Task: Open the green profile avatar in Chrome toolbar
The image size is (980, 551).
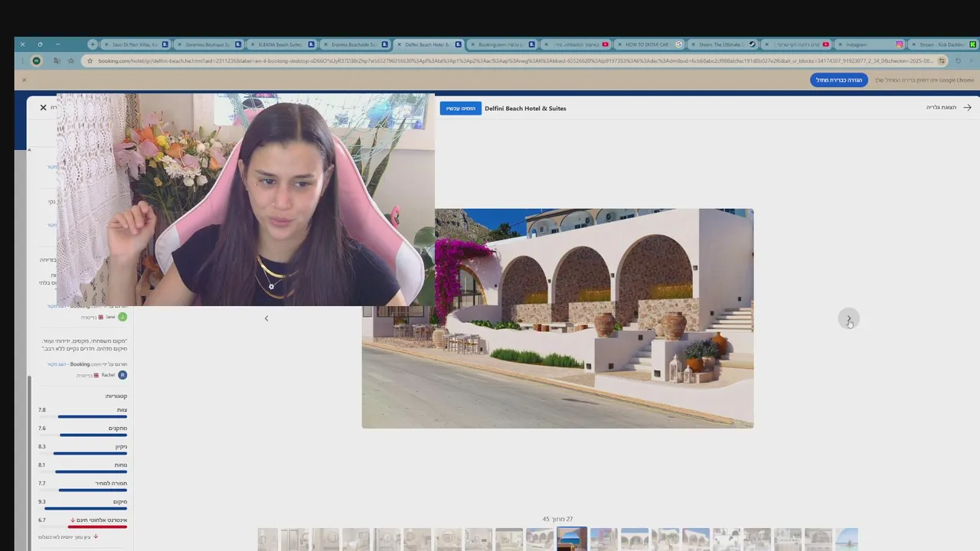Action: (36, 61)
